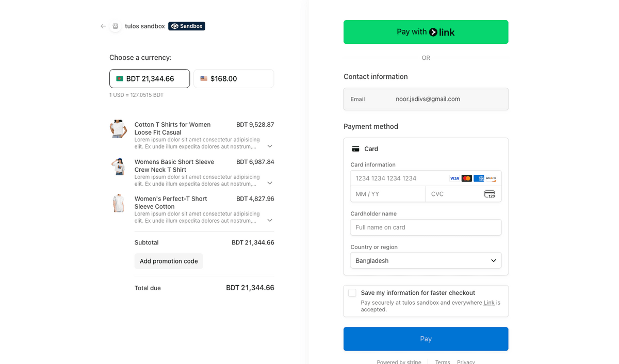619x364 pixels.
Task: Open the Link hyperlink in save info text
Action: click(x=489, y=303)
